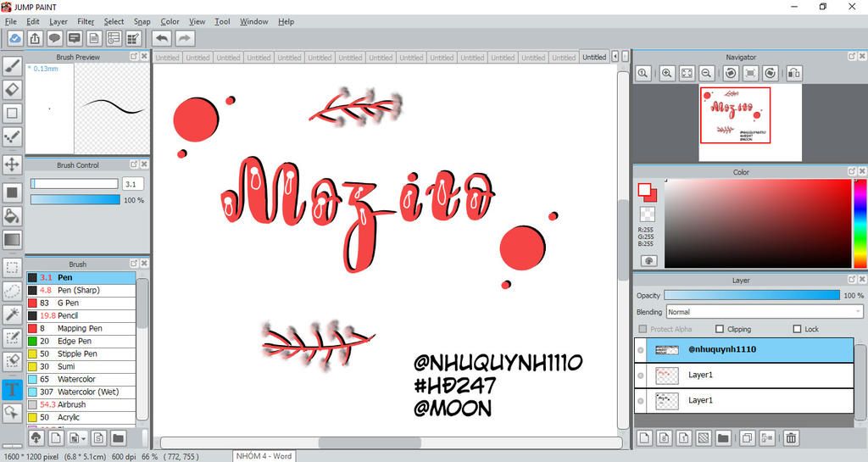Choose the Watercolor (Wet) brush
Viewport: 868px width, 462px height.
[x=81, y=392]
